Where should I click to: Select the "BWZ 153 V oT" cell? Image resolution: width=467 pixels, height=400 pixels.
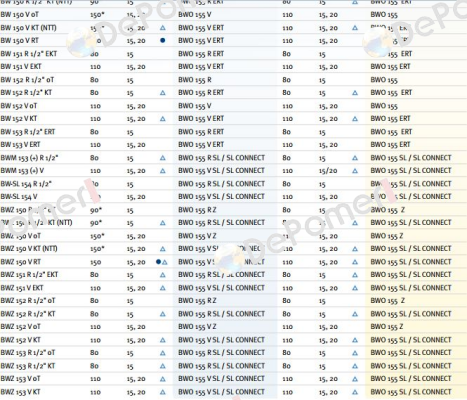(21, 378)
